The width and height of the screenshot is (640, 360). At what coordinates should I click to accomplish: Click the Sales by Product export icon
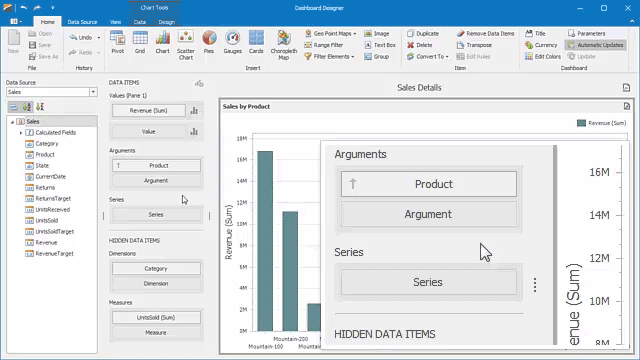627,106
